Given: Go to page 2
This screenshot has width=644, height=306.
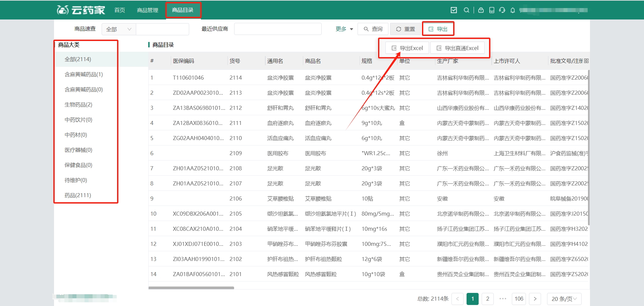Looking at the screenshot, I should tap(488, 299).
